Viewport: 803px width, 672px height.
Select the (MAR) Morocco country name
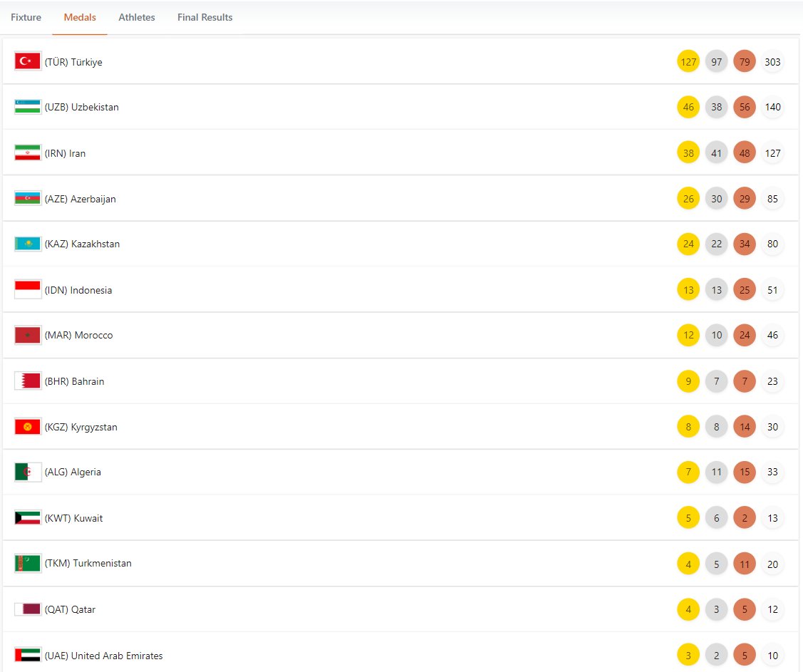click(x=78, y=335)
